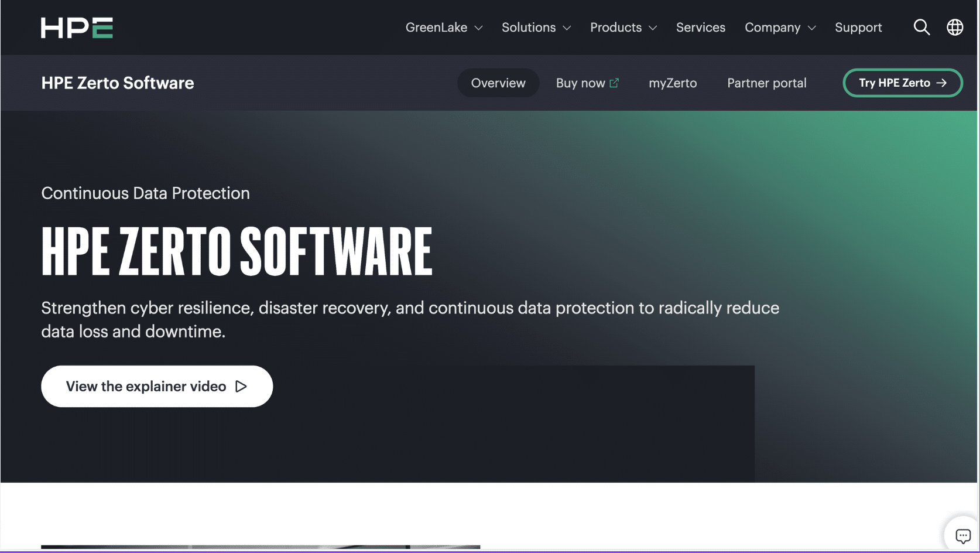This screenshot has height=553, width=980.
Task: Select the Overview tab
Action: [498, 83]
